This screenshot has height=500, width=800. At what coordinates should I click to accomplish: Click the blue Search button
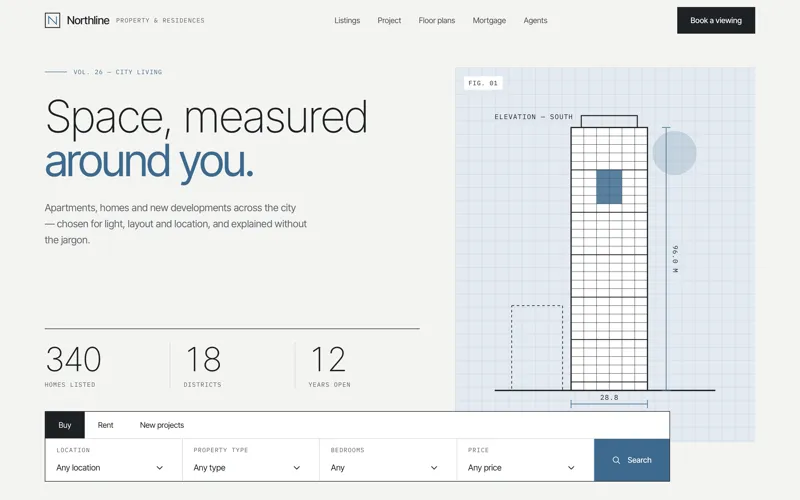[632, 460]
